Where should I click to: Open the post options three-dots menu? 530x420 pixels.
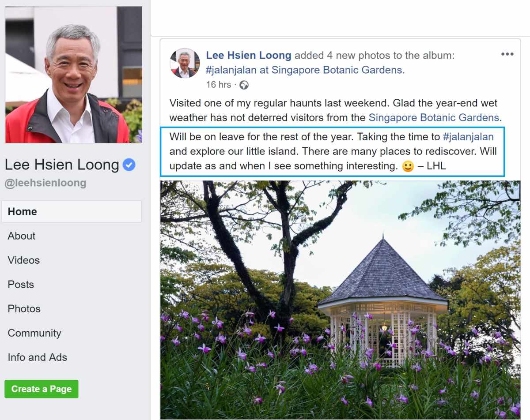507,54
